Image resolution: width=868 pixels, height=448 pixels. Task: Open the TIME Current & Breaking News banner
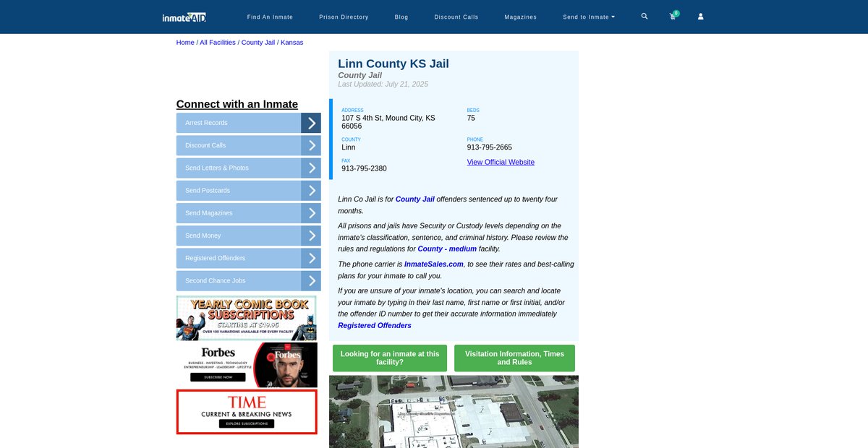tap(247, 412)
